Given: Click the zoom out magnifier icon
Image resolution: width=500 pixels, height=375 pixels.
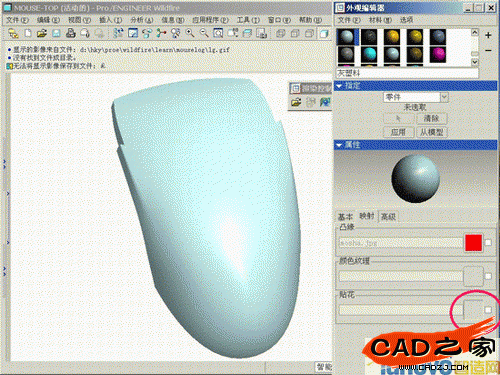Looking at the screenshot, I should (x=204, y=33).
